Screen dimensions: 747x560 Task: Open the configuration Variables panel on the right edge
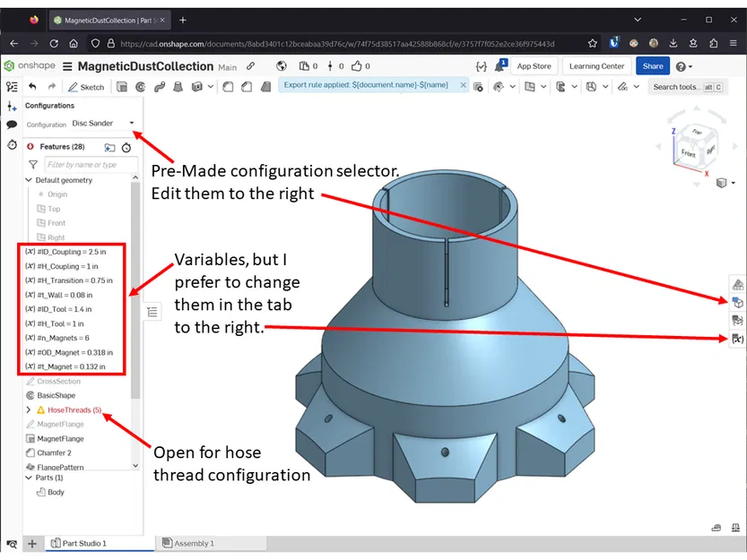tap(737, 339)
